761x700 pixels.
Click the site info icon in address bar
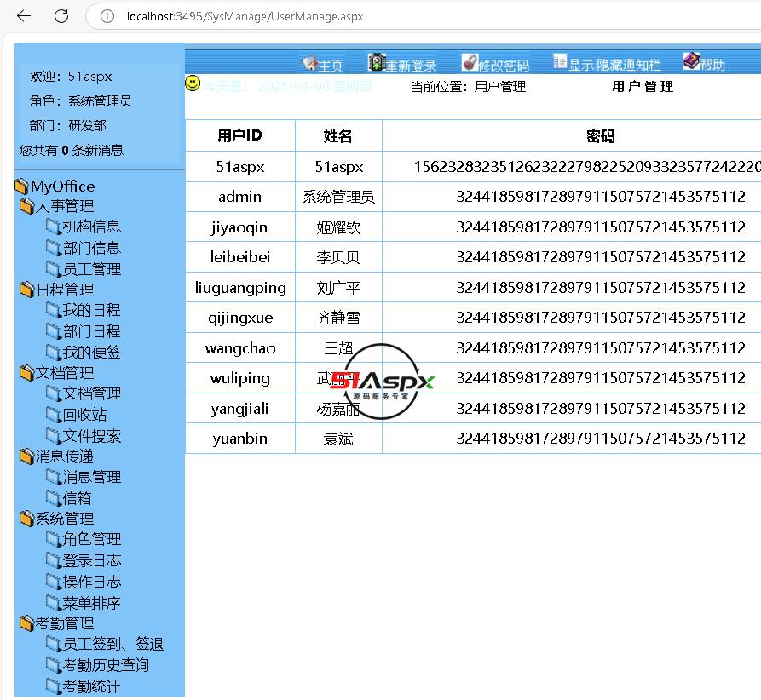[107, 16]
